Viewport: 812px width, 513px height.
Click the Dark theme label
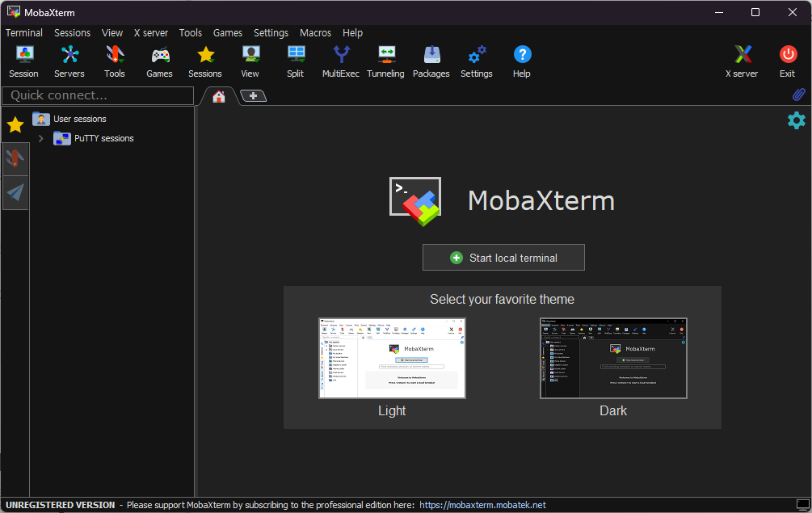click(613, 410)
